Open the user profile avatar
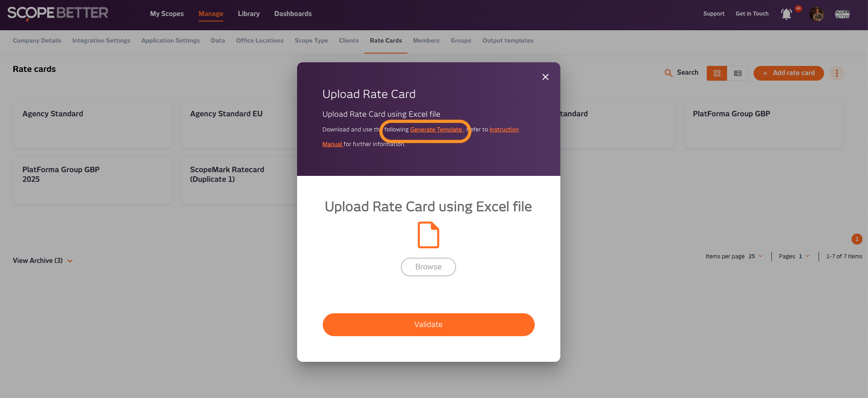Viewport: 868px width, 398px height. click(816, 14)
